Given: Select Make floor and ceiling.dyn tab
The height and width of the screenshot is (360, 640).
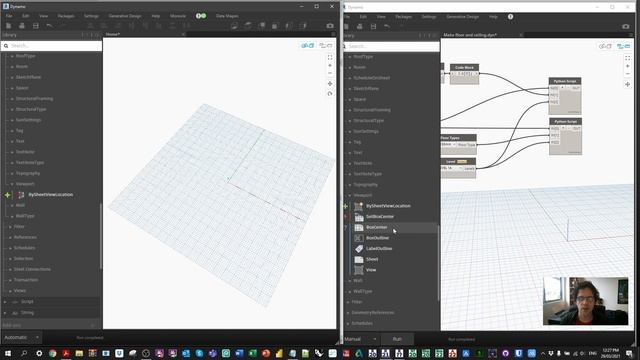Looking at the screenshot, I should [x=470, y=35].
